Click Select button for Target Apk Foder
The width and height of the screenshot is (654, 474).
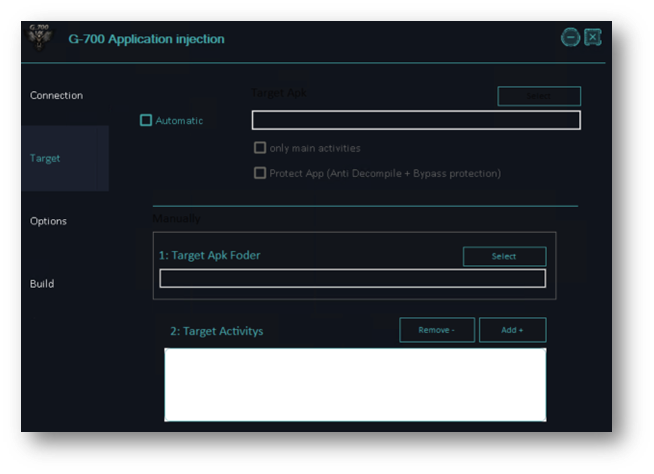[504, 256]
